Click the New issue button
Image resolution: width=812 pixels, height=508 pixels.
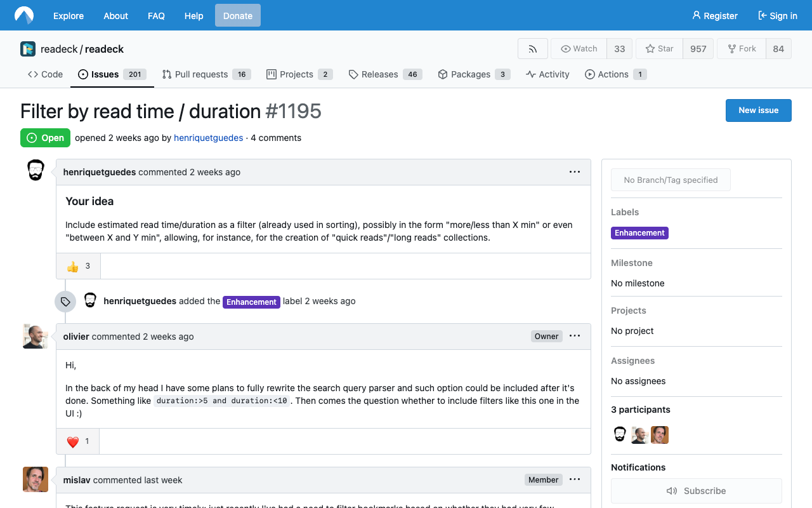tap(759, 110)
